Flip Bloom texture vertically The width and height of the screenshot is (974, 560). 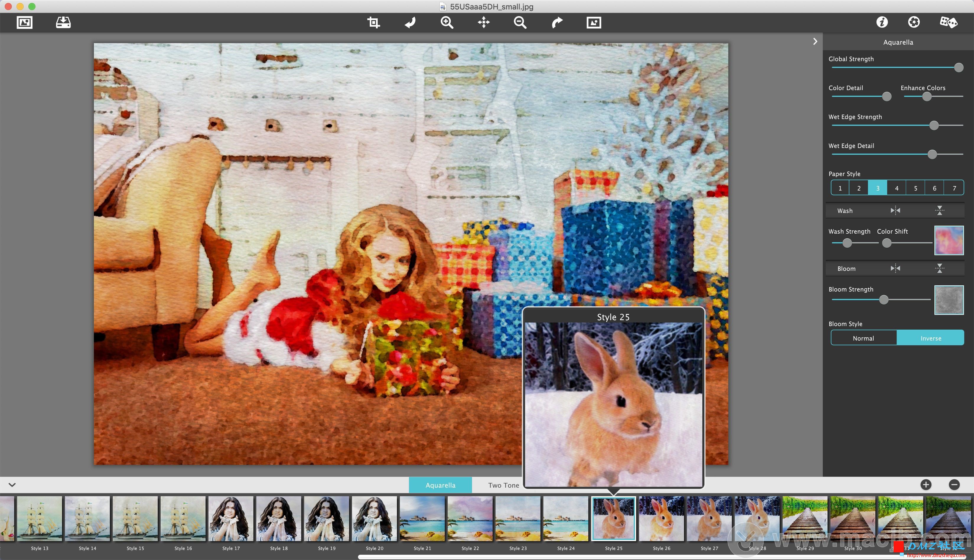point(939,268)
